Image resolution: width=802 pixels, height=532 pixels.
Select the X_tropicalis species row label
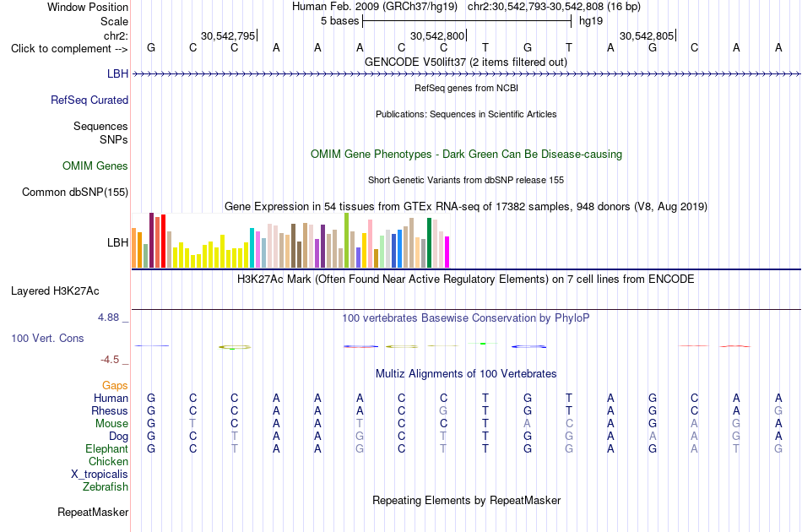pos(100,475)
